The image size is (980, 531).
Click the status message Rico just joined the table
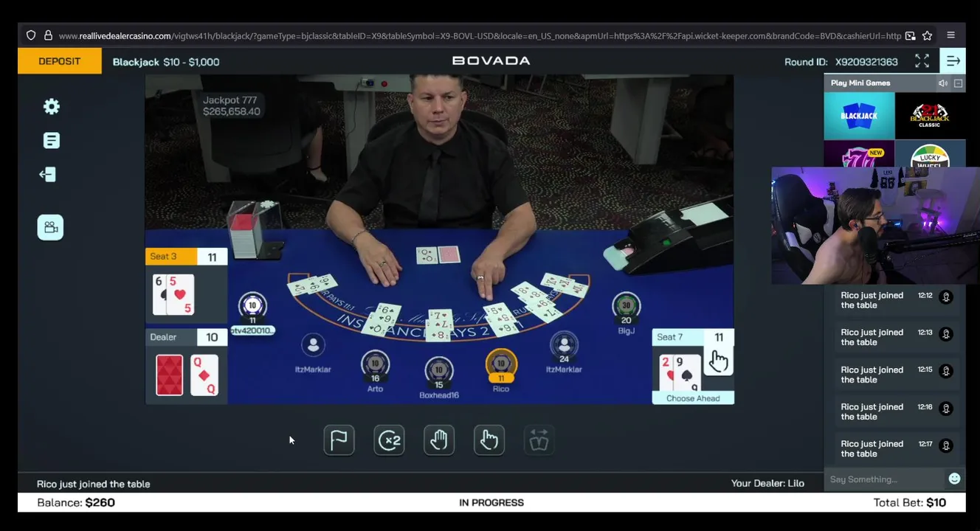94,485
